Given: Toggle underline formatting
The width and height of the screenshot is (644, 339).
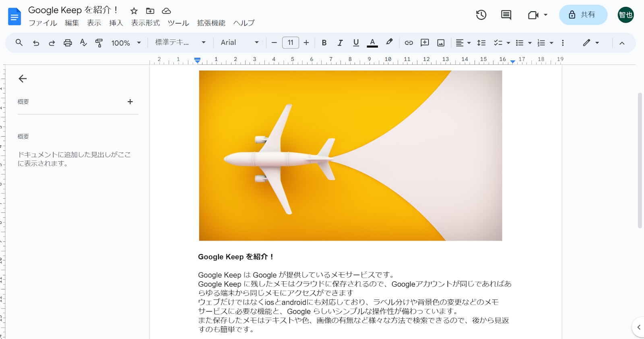Looking at the screenshot, I should click(356, 43).
